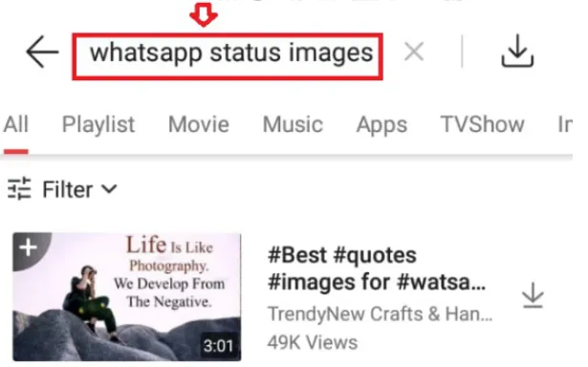Screen dimensions: 588x367
Task: Switch to the Movie tab
Action: (198, 124)
